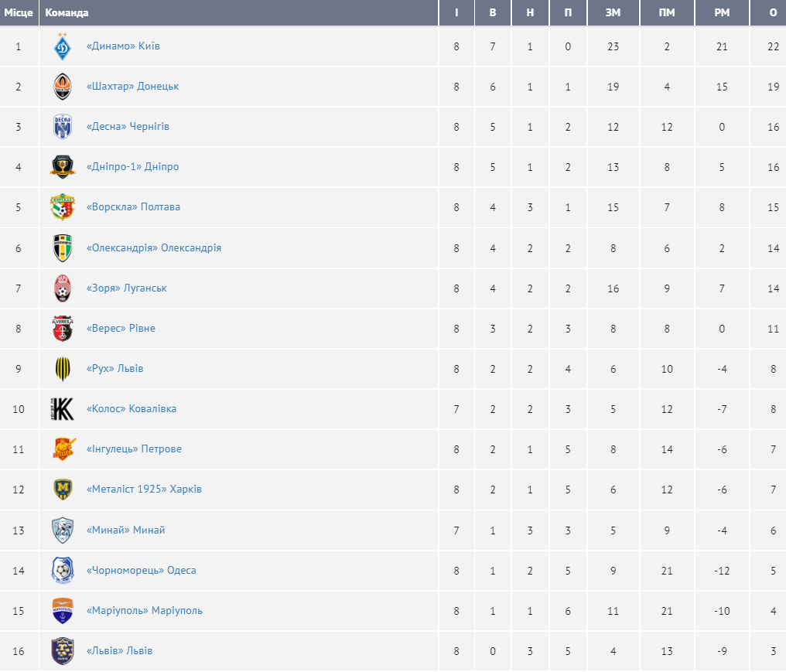
Task: Click the Zorya Luhansk team logo
Action: [63, 288]
